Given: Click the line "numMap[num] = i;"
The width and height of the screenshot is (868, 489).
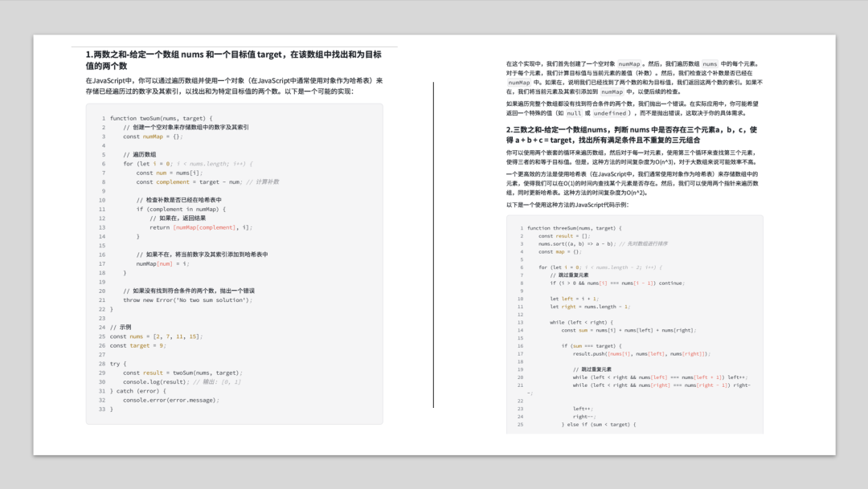Looking at the screenshot, I should pyautogui.click(x=162, y=264).
